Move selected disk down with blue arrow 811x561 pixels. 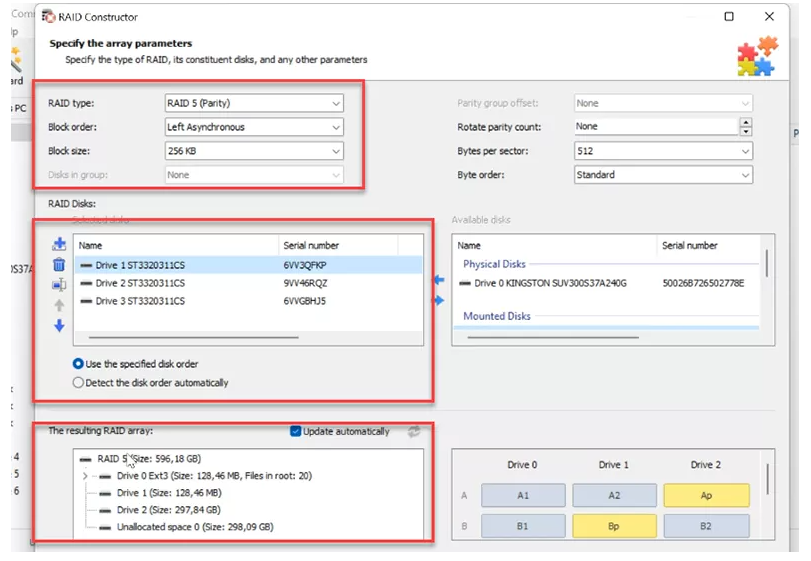click(59, 325)
